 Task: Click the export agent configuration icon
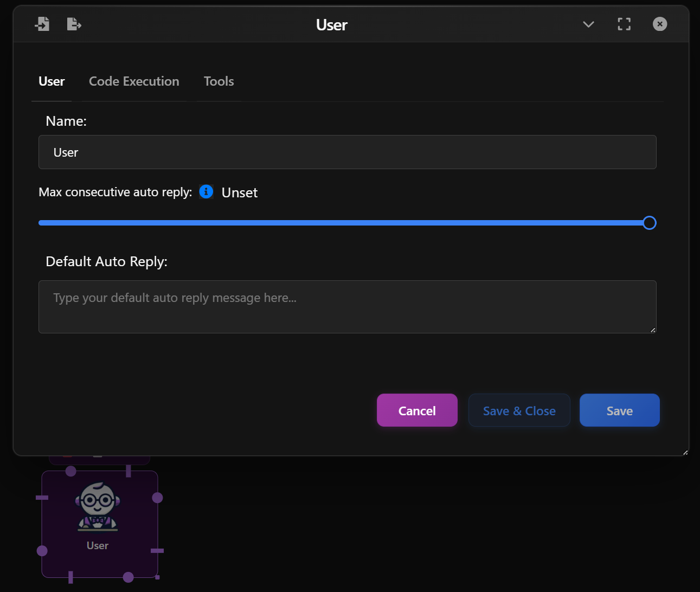[x=74, y=24]
